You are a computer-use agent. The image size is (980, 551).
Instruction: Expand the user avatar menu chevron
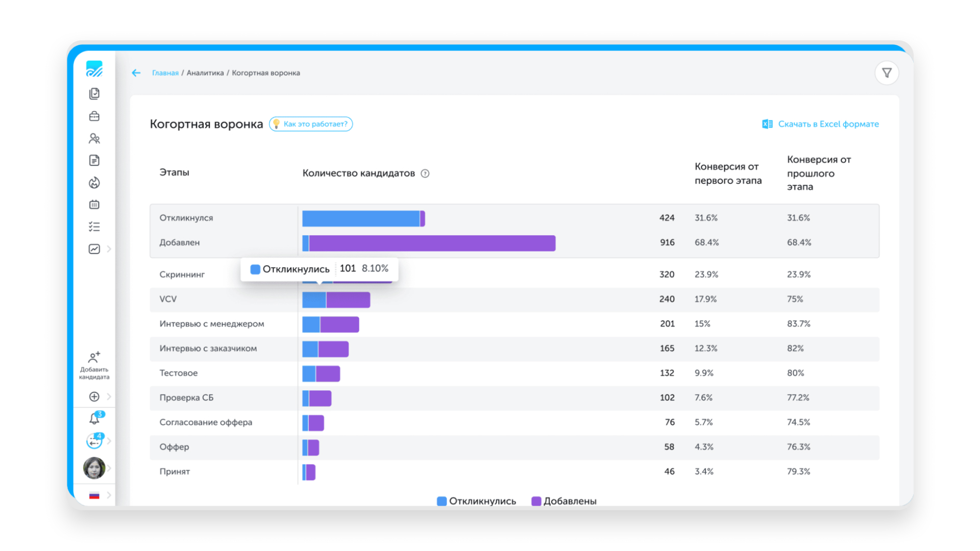(x=109, y=468)
